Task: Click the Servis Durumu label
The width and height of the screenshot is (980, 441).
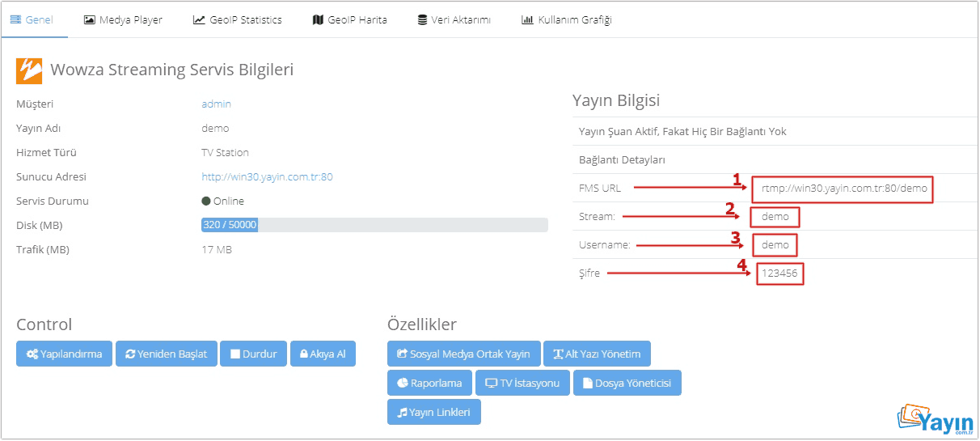Action: (53, 201)
